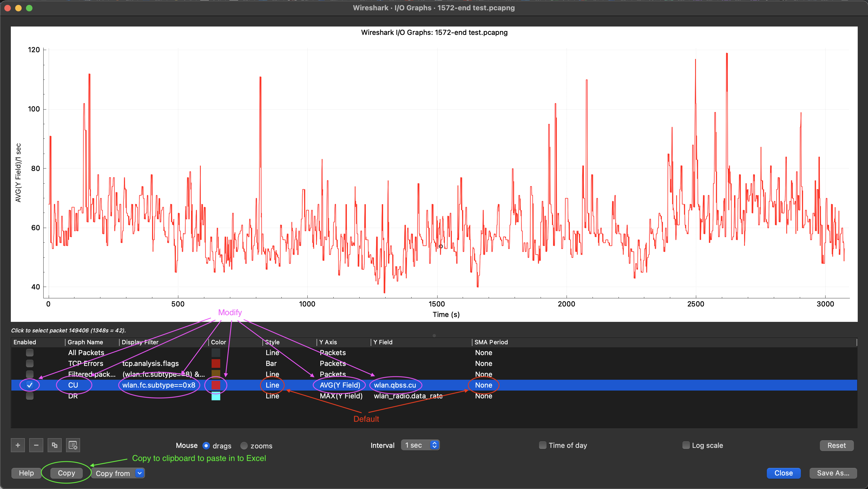Image resolution: width=868 pixels, height=489 pixels.
Task: Expand the Copy from dropdown
Action: pyautogui.click(x=140, y=473)
